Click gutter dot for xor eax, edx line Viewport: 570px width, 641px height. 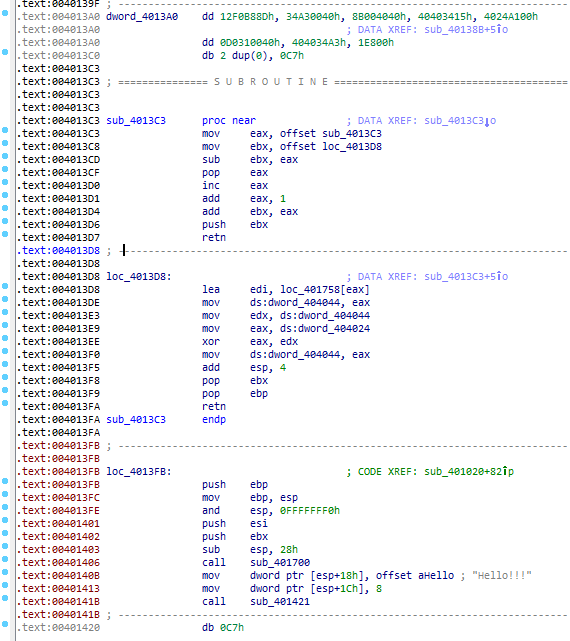click(x=5, y=338)
